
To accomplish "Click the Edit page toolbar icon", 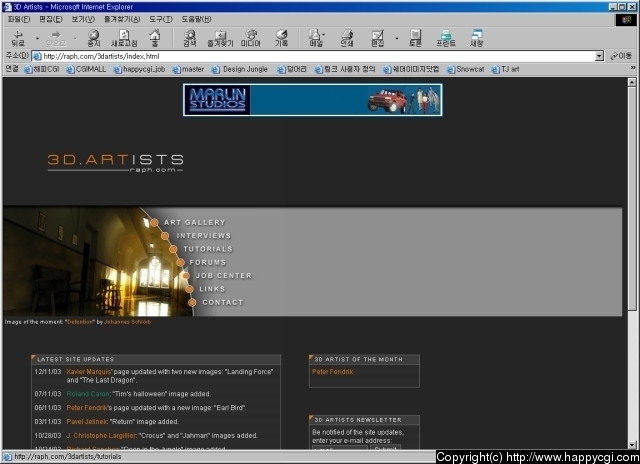I will pos(378,38).
